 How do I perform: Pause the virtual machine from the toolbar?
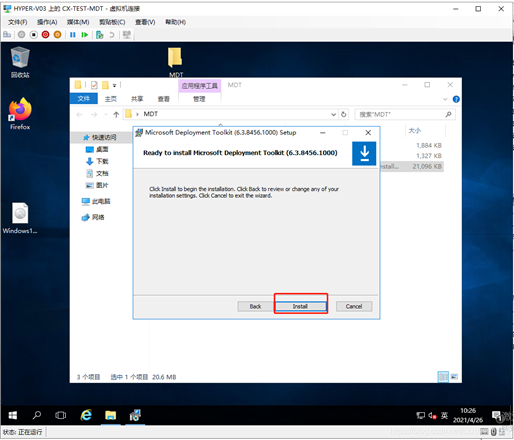tap(73, 34)
